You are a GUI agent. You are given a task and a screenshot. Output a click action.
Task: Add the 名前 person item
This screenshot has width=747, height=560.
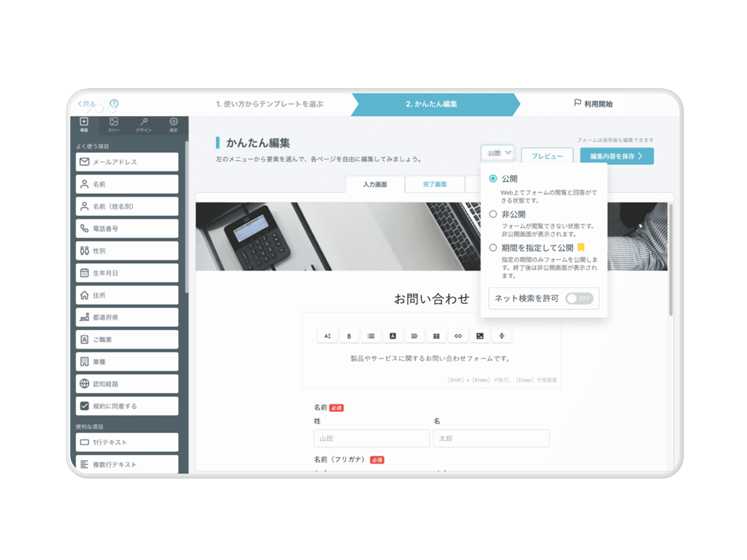pyautogui.click(x=127, y=184)
